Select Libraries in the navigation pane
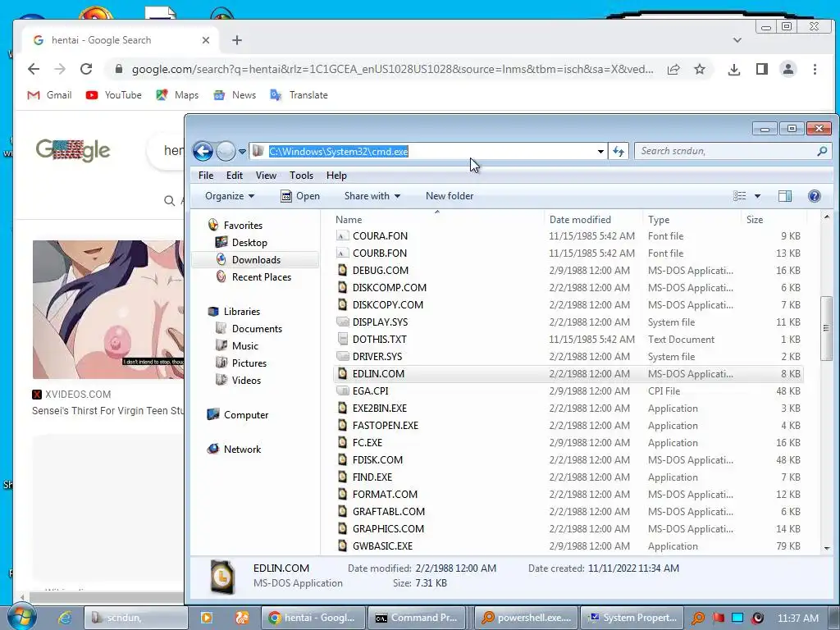Viewport: 840px width, 630px height. pyautogui.click(x=242, y=311)
